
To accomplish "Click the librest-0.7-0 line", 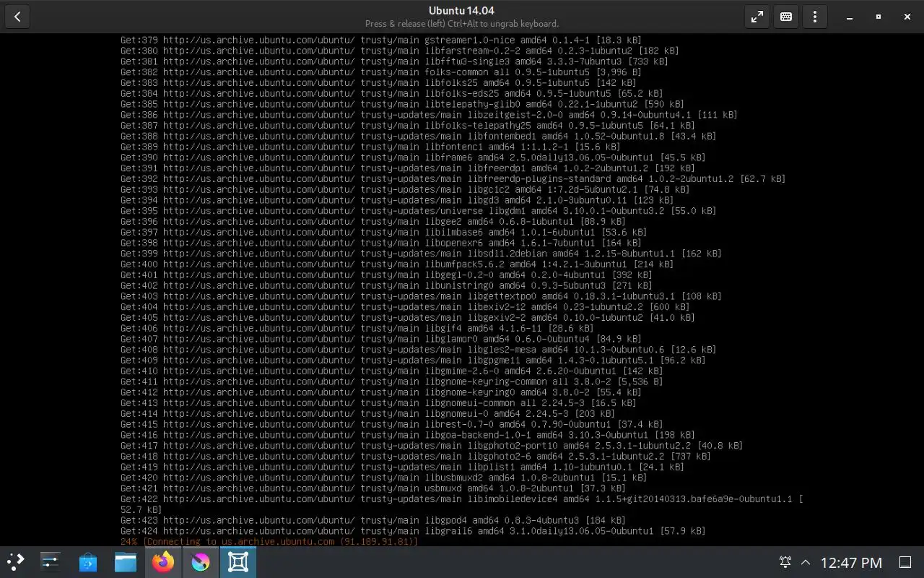I will 392,424.
